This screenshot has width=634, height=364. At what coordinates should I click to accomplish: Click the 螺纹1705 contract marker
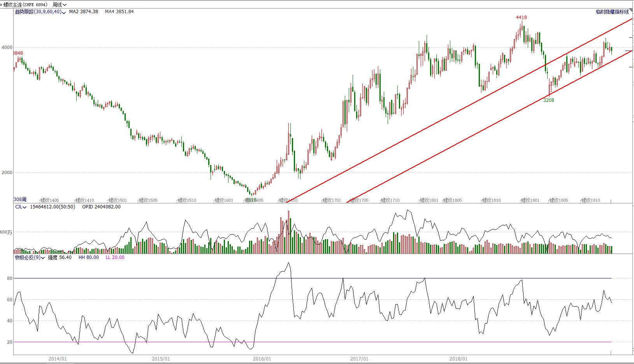359,201
